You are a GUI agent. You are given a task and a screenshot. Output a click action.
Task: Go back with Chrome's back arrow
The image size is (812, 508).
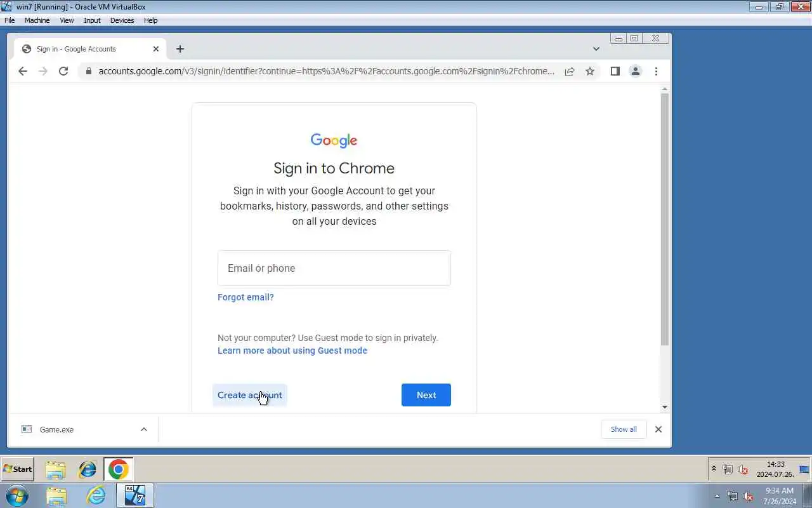(x=23, y=71)
